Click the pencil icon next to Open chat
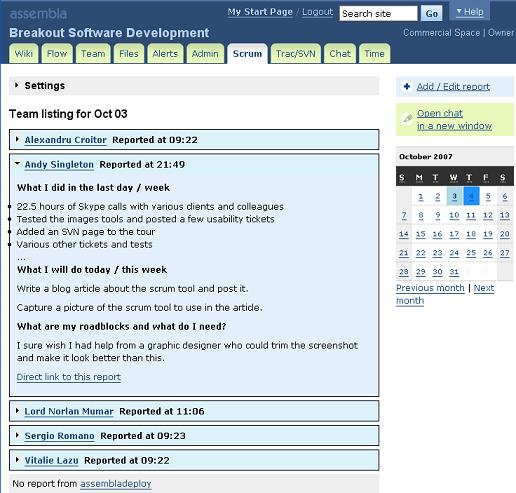Image resolution: width=516 pixels, height=493 pixels. (x=407, y=118)
